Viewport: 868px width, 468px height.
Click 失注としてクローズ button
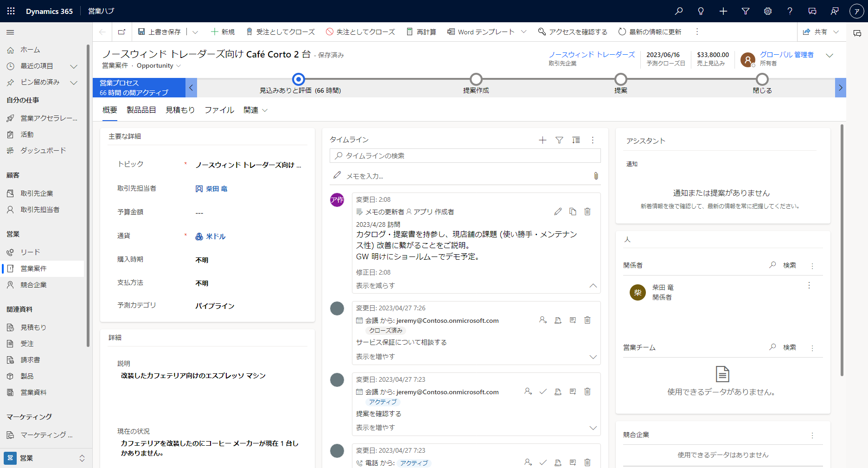(360, 32)
